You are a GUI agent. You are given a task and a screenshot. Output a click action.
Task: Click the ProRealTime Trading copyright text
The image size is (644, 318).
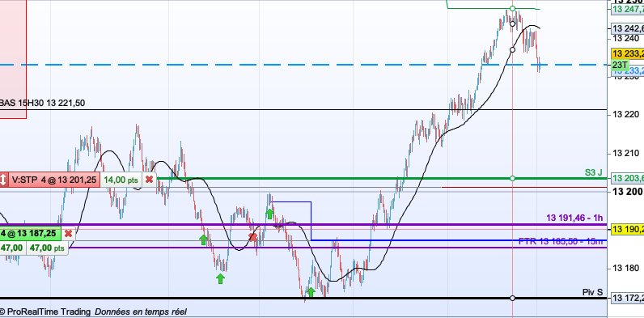coord(45,312)
